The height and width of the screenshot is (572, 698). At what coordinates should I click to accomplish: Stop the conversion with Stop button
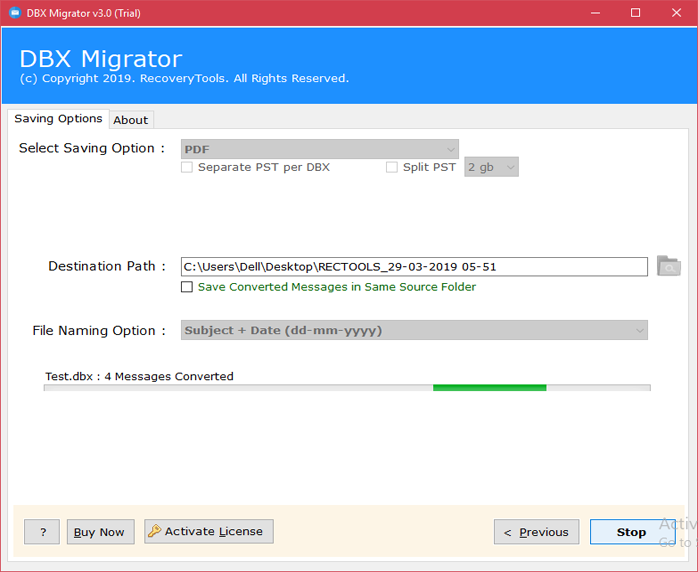tap(633, 531)
